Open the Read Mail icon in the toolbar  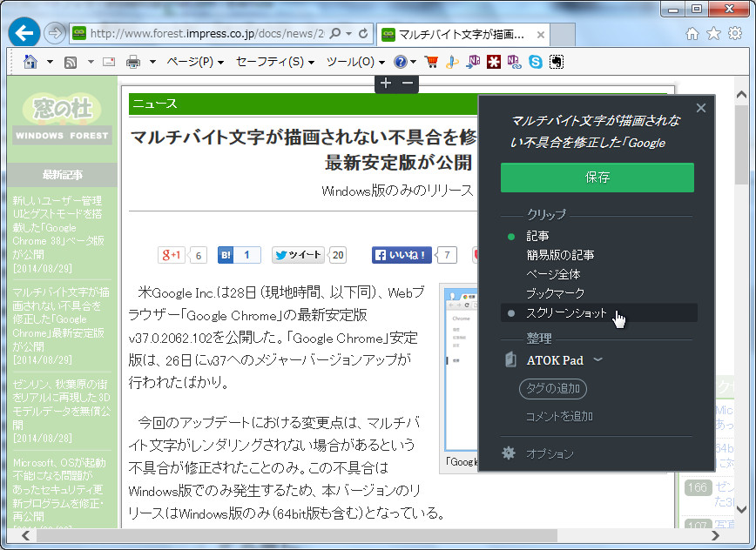point(109,62)
